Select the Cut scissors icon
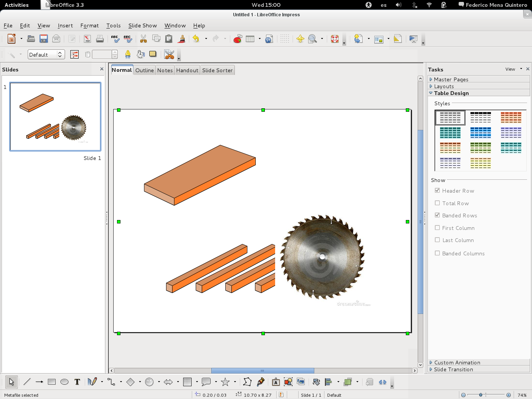532x399 pixels. [x=143, y=39]
